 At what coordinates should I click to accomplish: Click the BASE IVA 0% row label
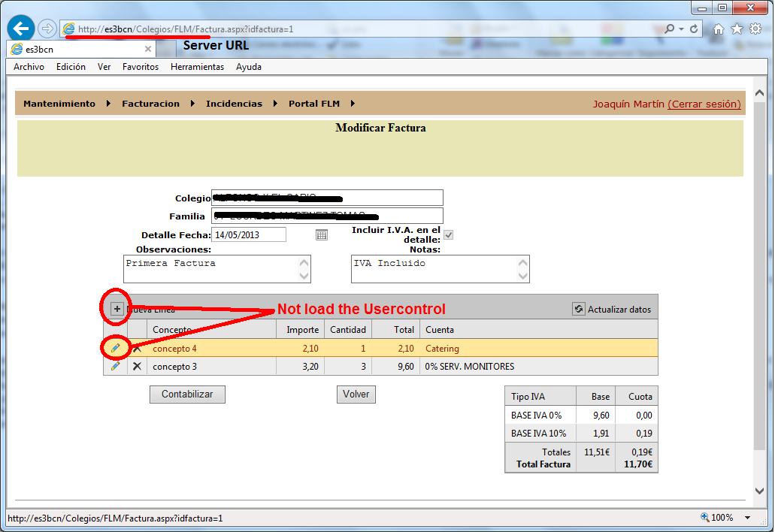[x=536, y=415]
